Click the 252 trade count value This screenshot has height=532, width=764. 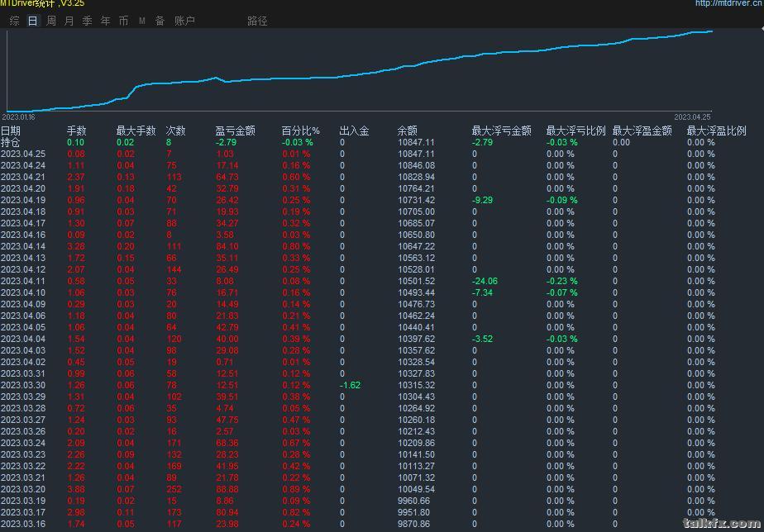(x=174, y=490)
